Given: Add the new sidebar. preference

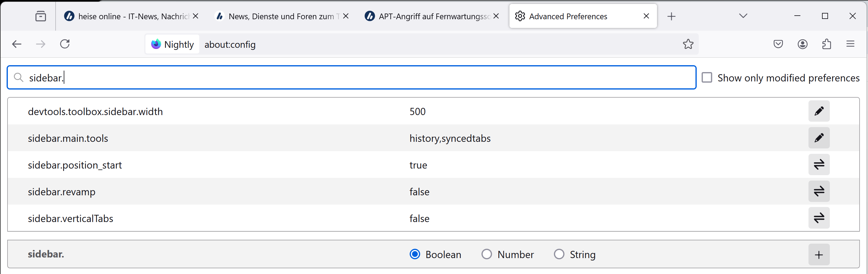Looking at the screenshot, I should click(x=818, y=254).
